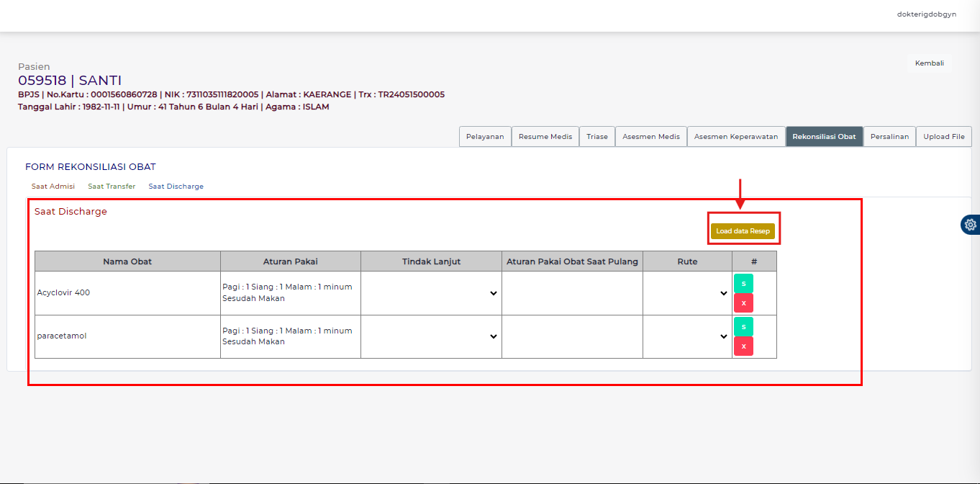Click red X button for Acyclovir 400
Image resolution: width=980 pixels, height=484 pixels.
[743, 303]
